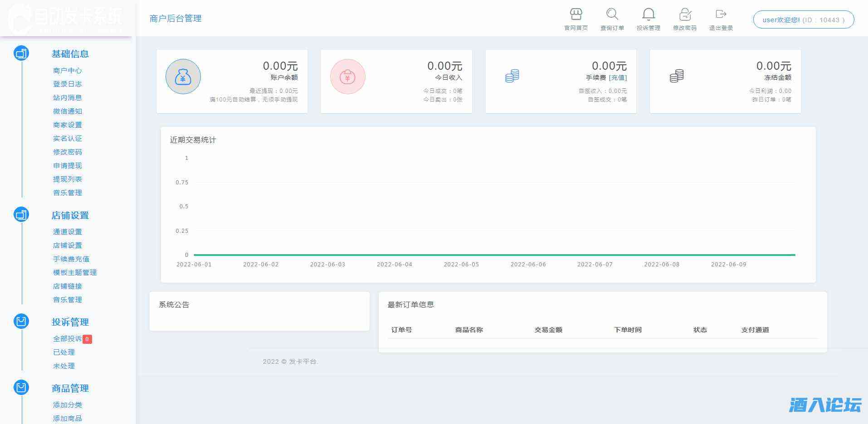The width and height of the screenshot is (868, 424).
Task: Open 投诉管理 bell icon in header
Action: (x=649, y=14)
